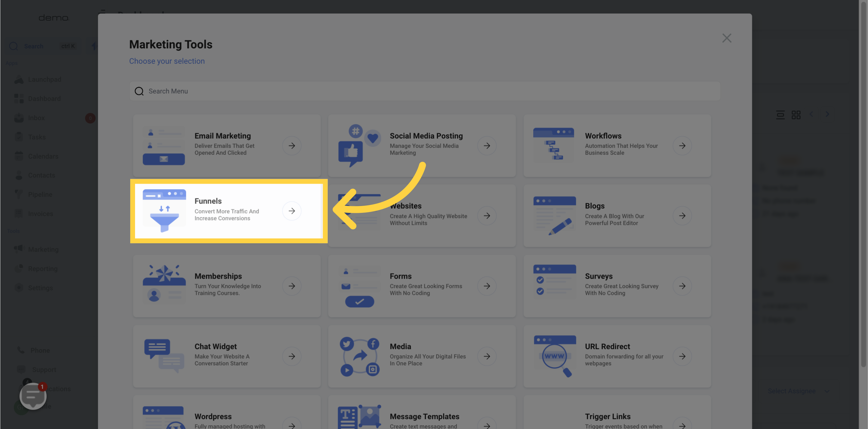Close the Marketing Tools dialog
Screen dimensions: 868x429
pyautogui.click(x=726, y=38)
